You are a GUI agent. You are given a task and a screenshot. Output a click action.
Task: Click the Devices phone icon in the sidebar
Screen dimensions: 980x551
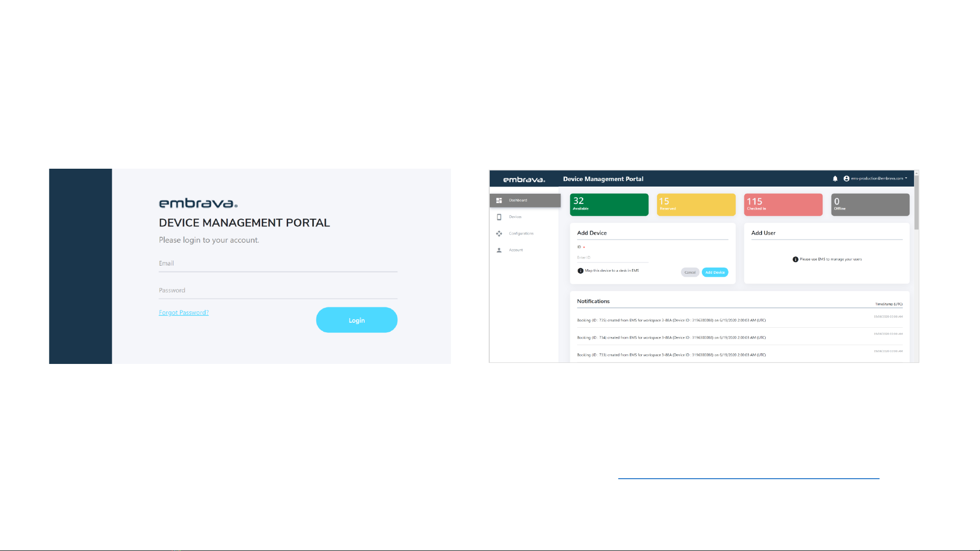[x=499, y=217]
